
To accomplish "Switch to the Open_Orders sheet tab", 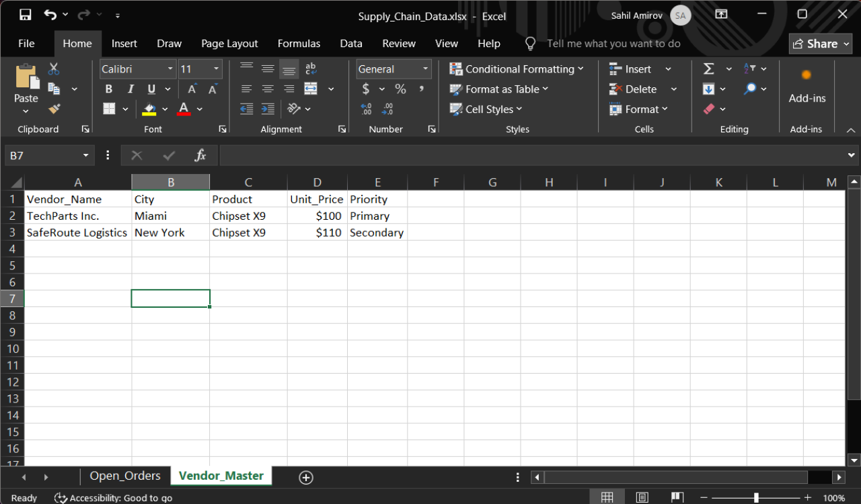I will coord(125,476).
